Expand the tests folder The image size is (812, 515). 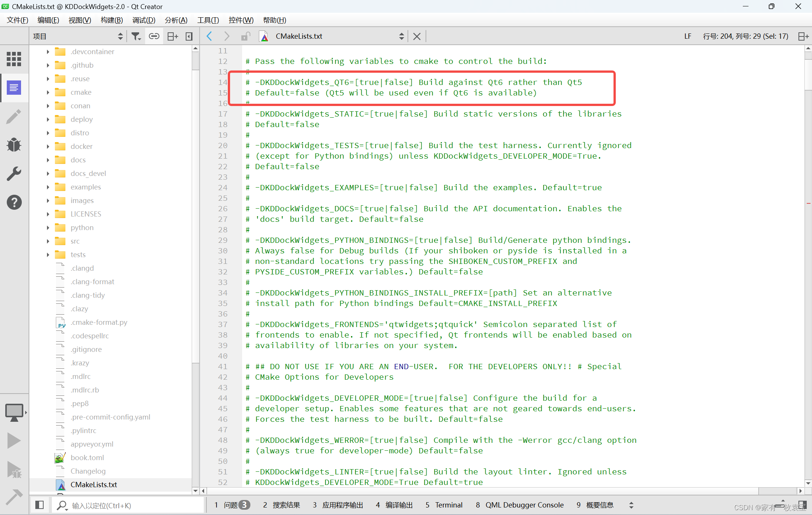pyautogui.click(x=48, y=254)
